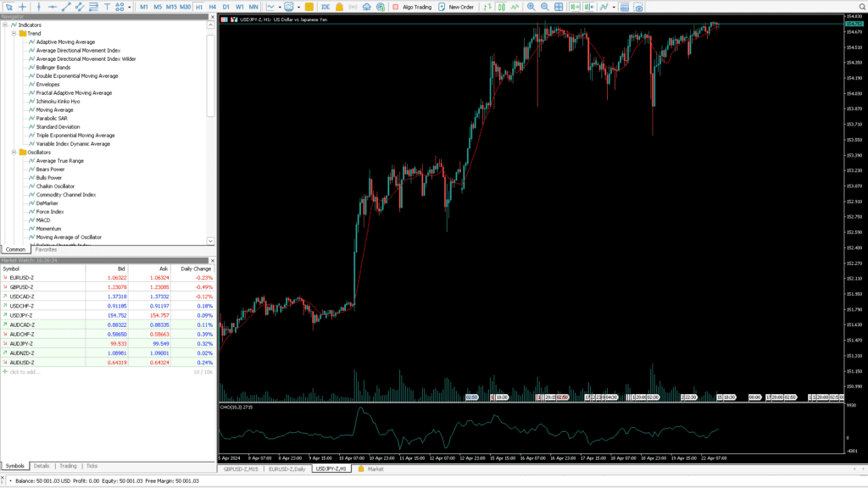The height and width of the screenshot is (488, 868).
Task: Open the EURUSD-Z,Daily chart tab
Action: (287, 469)
